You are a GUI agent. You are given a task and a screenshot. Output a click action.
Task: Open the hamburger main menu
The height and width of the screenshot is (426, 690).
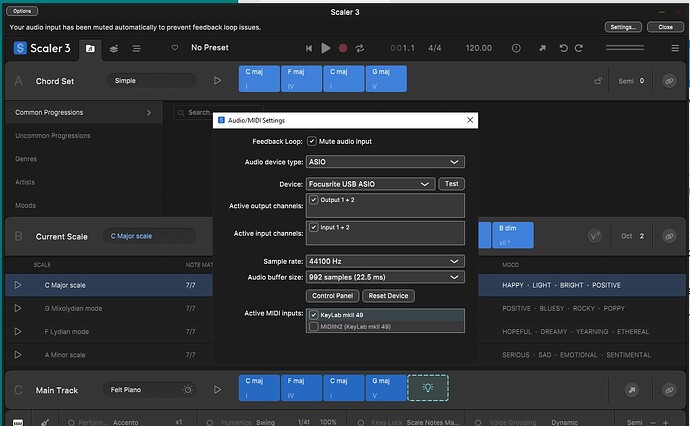[x=675, y=48]
